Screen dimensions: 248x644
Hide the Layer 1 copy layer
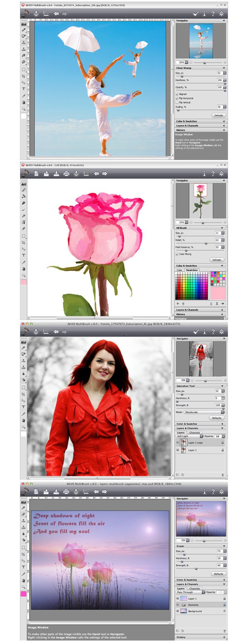pyautogui.click(x=178, y=442)
